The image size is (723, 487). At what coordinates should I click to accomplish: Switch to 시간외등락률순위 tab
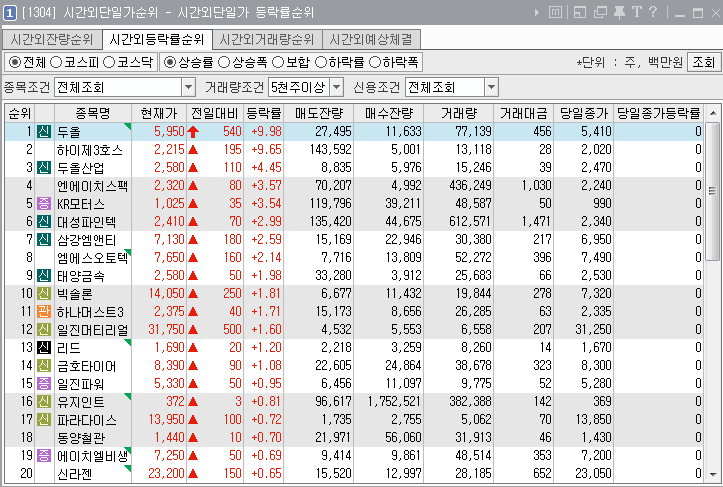pyautogui.click(x=157, y=39)
